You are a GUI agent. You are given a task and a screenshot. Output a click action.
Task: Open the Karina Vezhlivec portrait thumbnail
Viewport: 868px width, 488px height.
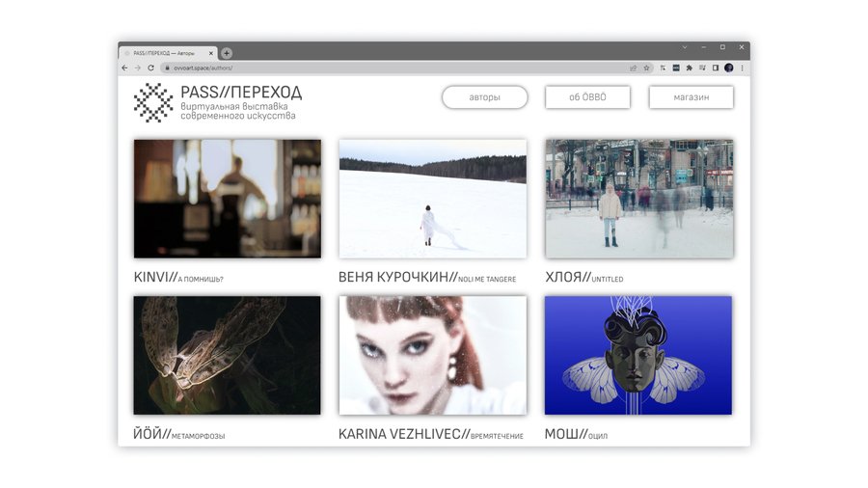[x=433, y=355]
